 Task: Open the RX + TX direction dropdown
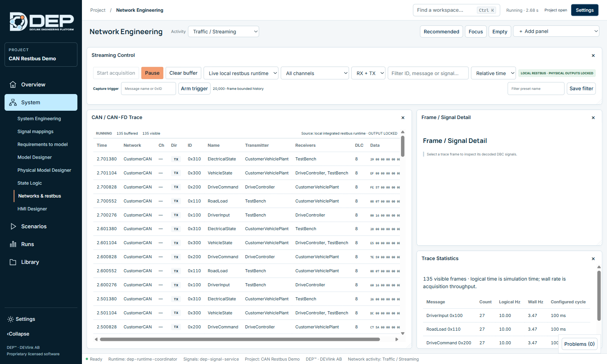pos(368,73)
